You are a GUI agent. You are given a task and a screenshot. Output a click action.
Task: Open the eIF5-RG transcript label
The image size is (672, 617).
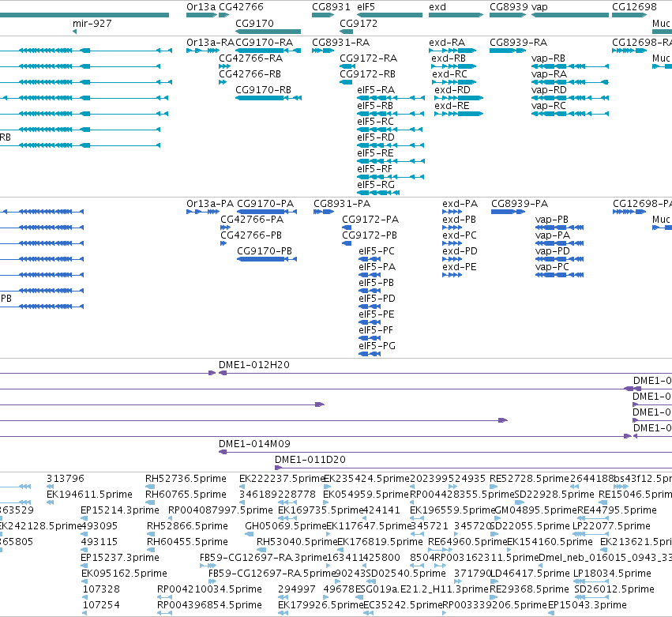(x=376, y=185)
